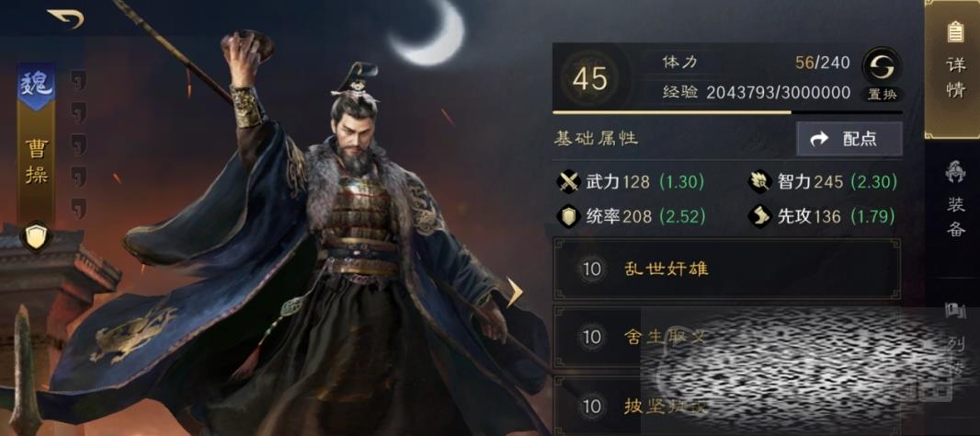Tap the back arrow icon
This screenshot has width=980, height=436.
pyautogui.click(x=65, y=17)
